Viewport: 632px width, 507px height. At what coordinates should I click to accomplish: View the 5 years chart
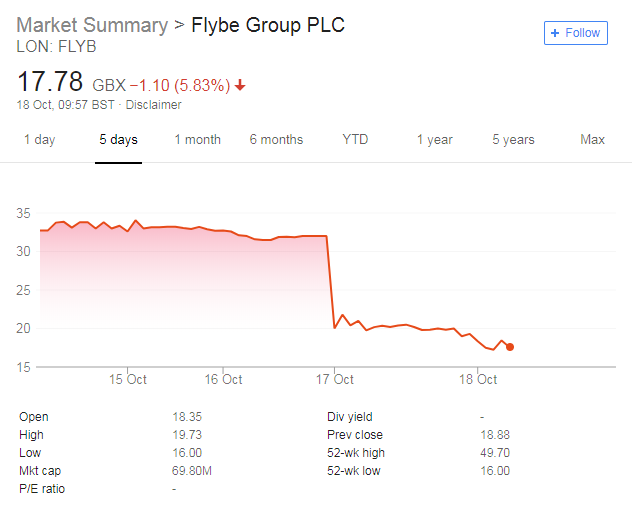coord(513,140)
